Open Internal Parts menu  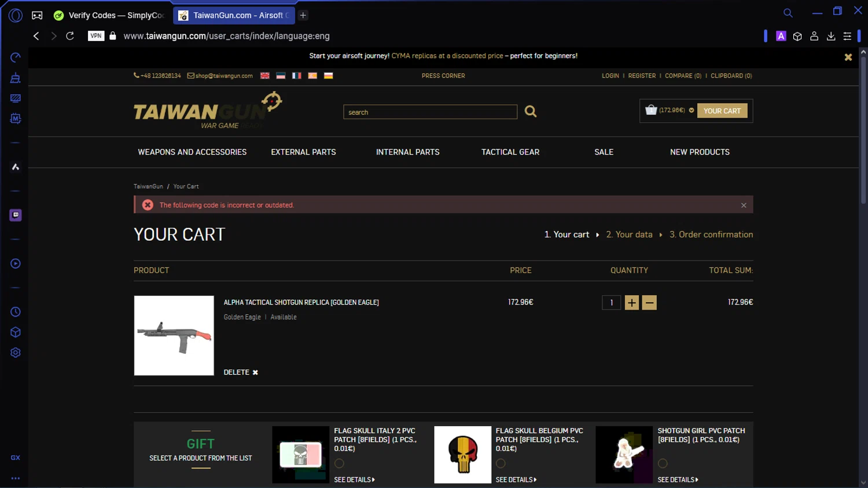point(408,152)
